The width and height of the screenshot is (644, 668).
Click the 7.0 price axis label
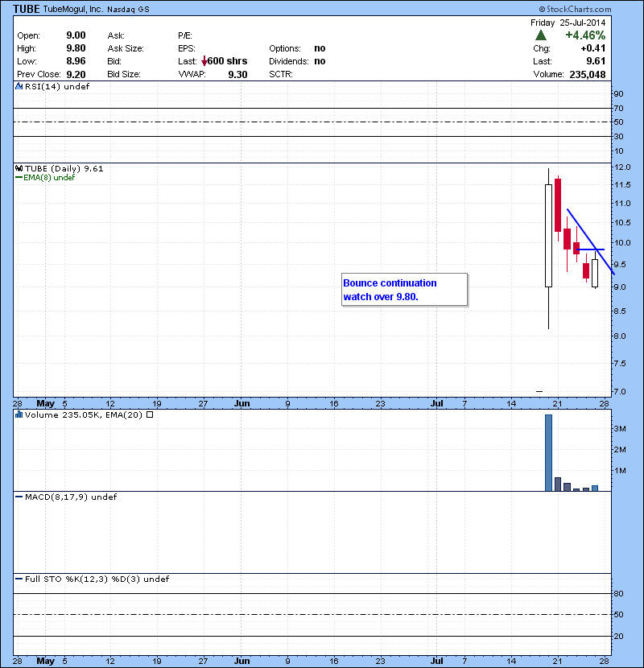click(621, 391)
